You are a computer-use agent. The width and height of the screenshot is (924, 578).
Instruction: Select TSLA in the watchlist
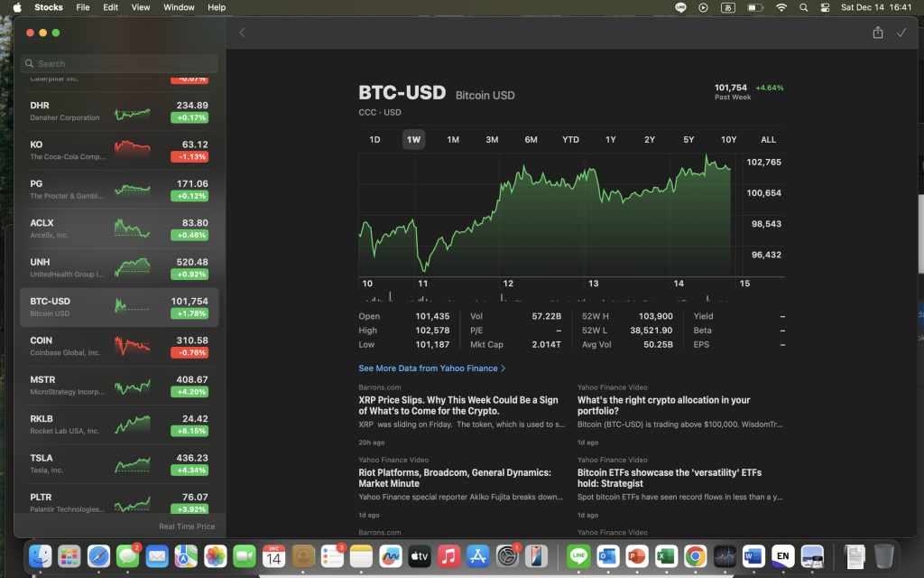pyautogui.click(x=118, y=464)
